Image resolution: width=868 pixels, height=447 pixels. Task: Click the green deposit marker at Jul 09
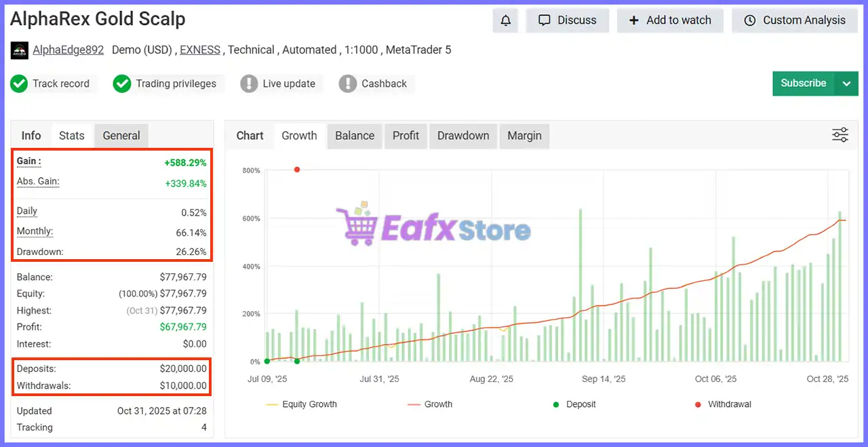pyautogui.click(x=267, y=362)
